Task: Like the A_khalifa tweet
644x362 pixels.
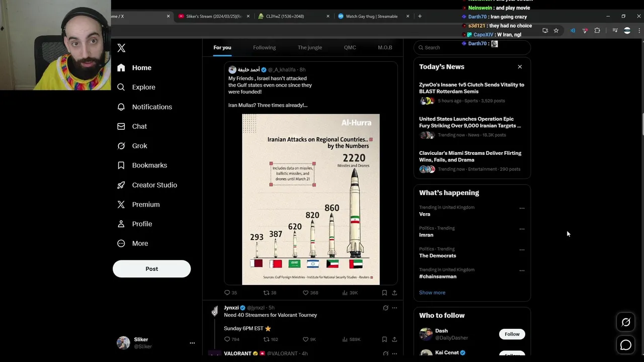Action: tap(310, 293)
